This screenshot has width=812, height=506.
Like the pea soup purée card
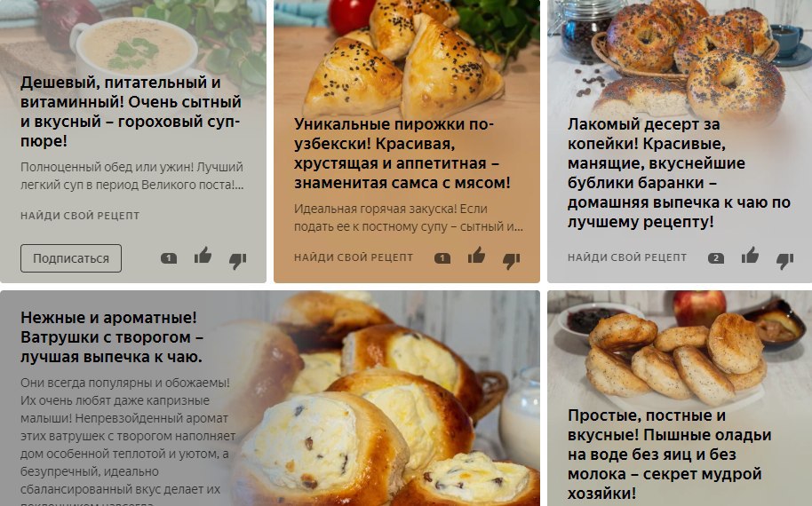click(203, 256)
